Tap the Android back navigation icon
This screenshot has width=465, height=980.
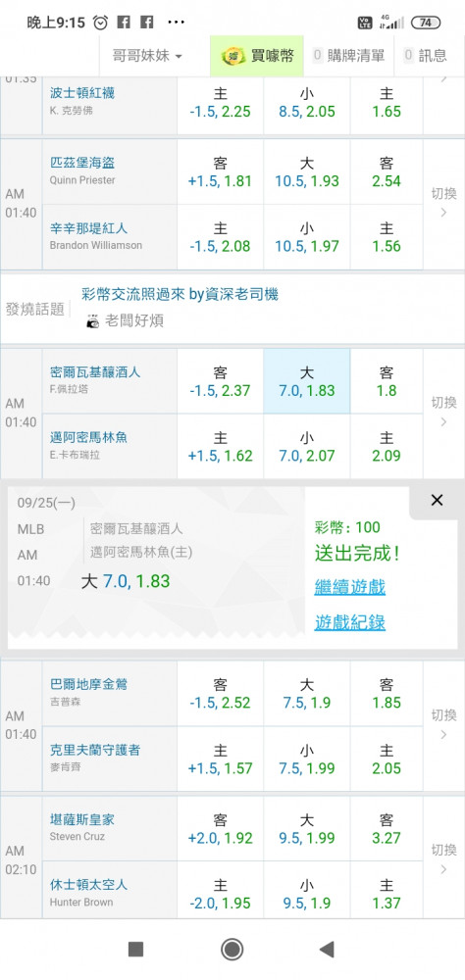point(326,950)
